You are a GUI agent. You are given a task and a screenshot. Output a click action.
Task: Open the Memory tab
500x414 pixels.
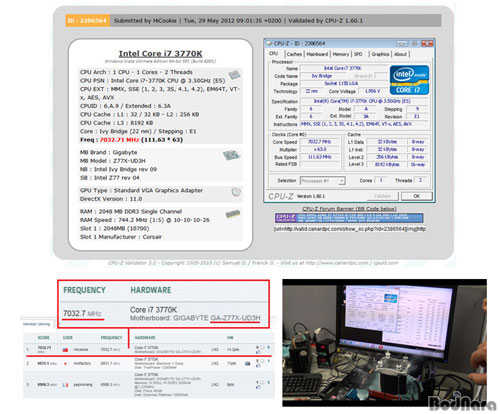(341, 54)
